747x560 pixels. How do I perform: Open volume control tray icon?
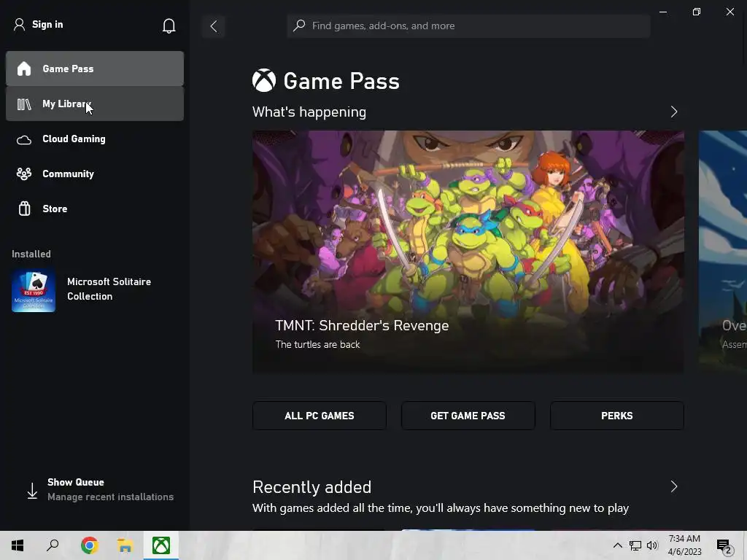[652, 545]
